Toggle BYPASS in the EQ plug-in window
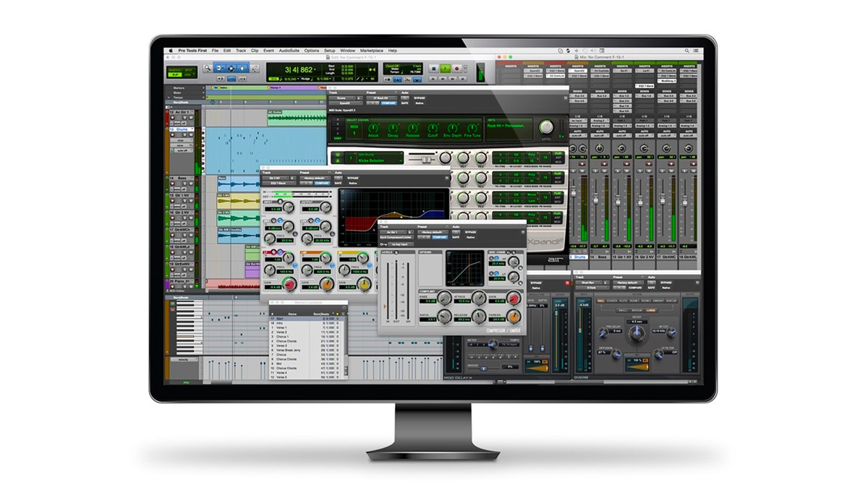 tap(352, 178)
